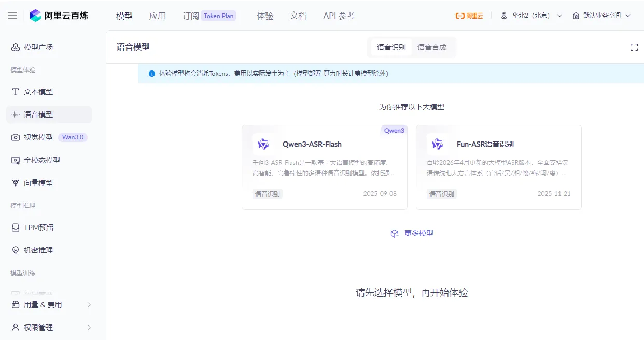Click the hamburger menu icon
644x340 pixels.
pos(12,16)
